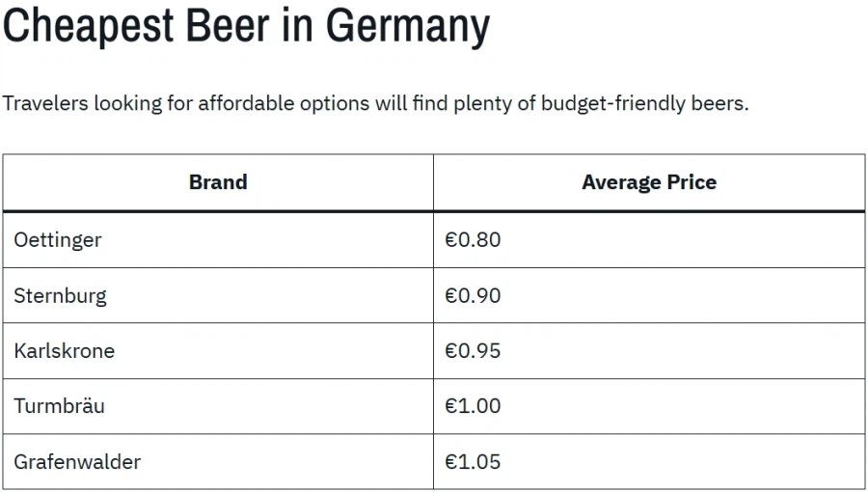Select the Grafenwalder brand cell

(218, 461)
